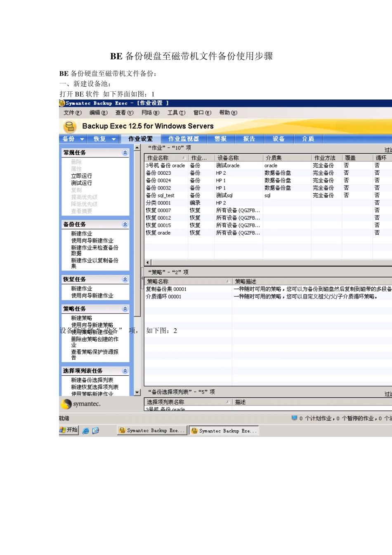The image size is (392, 555).
Task: Switch to the 警报 tab
Action: (220, 139)
